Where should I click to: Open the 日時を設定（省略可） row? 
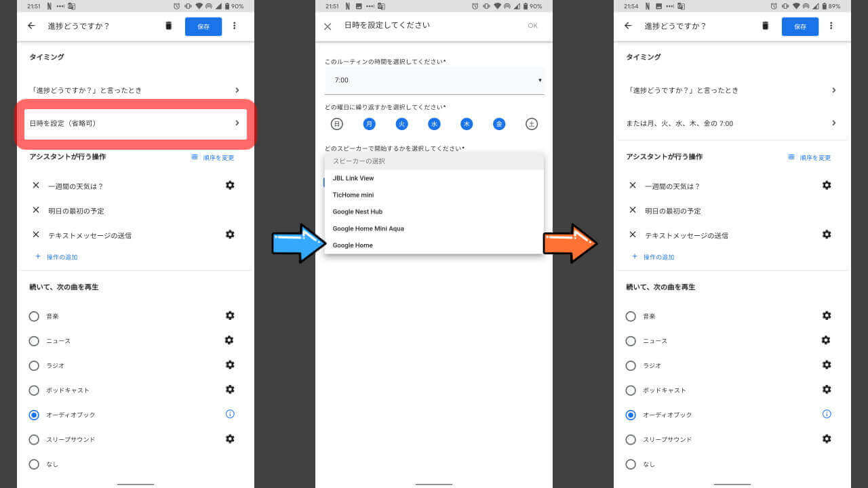pos(135,123)
